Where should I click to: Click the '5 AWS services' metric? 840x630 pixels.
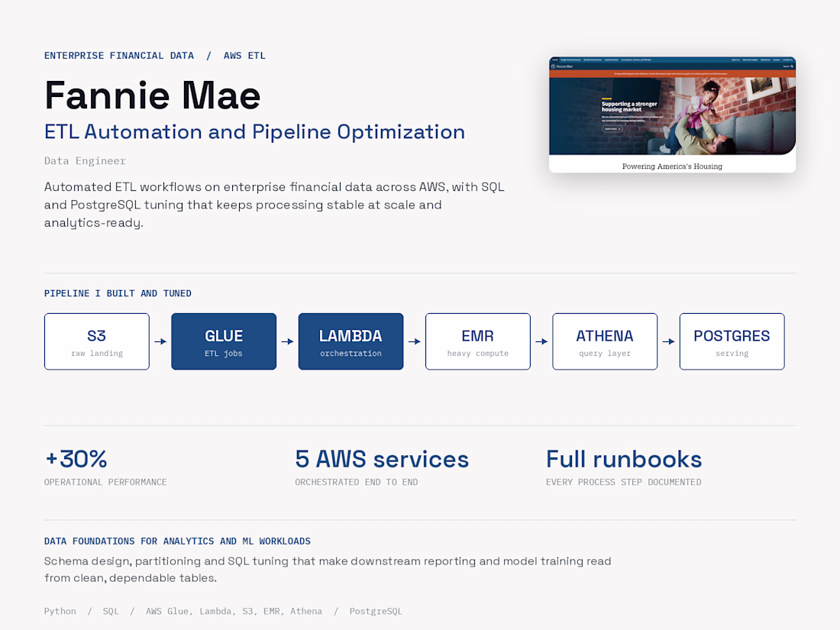382,459
